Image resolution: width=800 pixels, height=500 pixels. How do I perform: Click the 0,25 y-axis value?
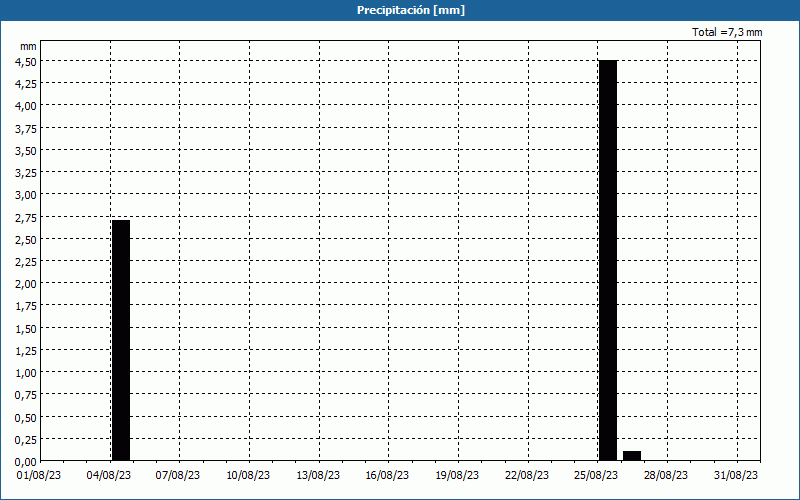(26, 440)
